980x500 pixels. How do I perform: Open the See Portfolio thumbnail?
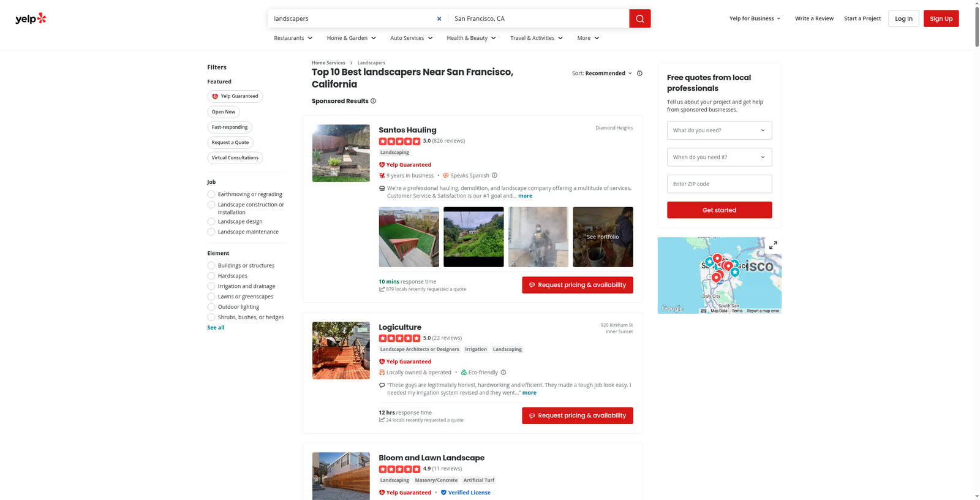pyautogui.click(x=603, y=237)
